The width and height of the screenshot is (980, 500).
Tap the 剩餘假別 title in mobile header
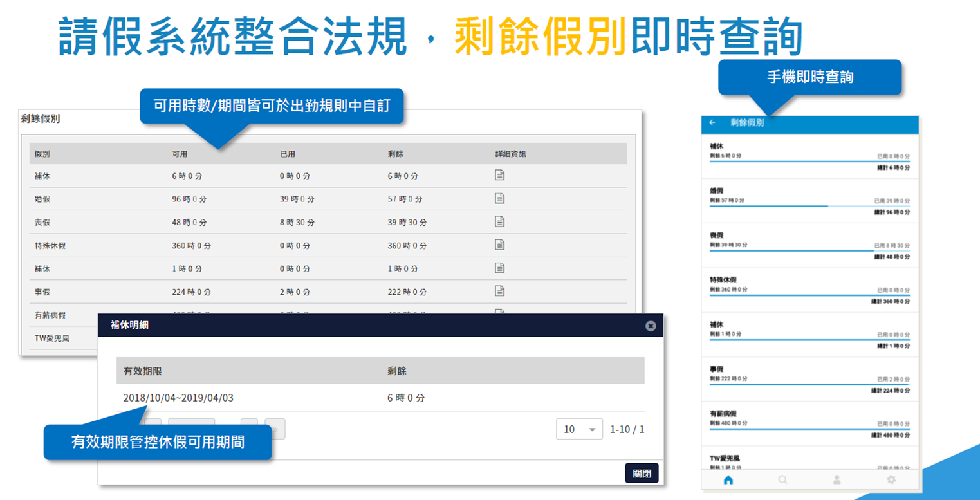click(x=747, y=122)
